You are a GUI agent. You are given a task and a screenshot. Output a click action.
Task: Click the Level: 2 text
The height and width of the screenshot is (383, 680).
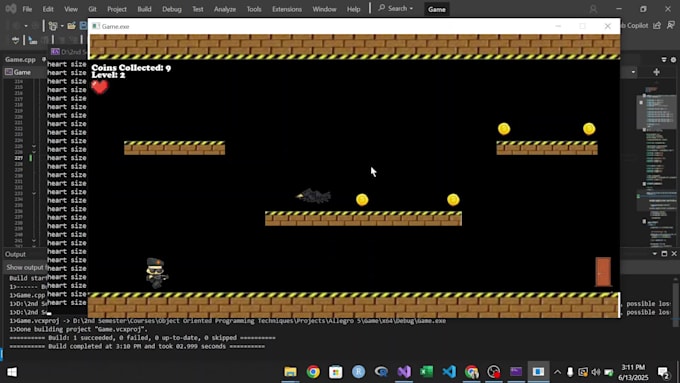tap(108, 75)
